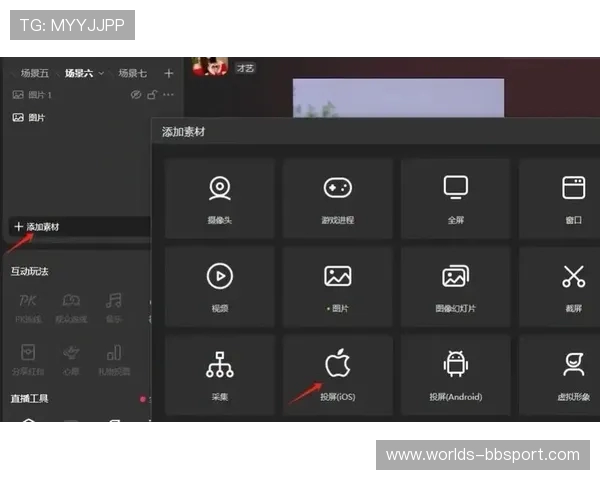Open 投屏(Android) screen mirroring
Screen dimensions: 600x480
455,375
